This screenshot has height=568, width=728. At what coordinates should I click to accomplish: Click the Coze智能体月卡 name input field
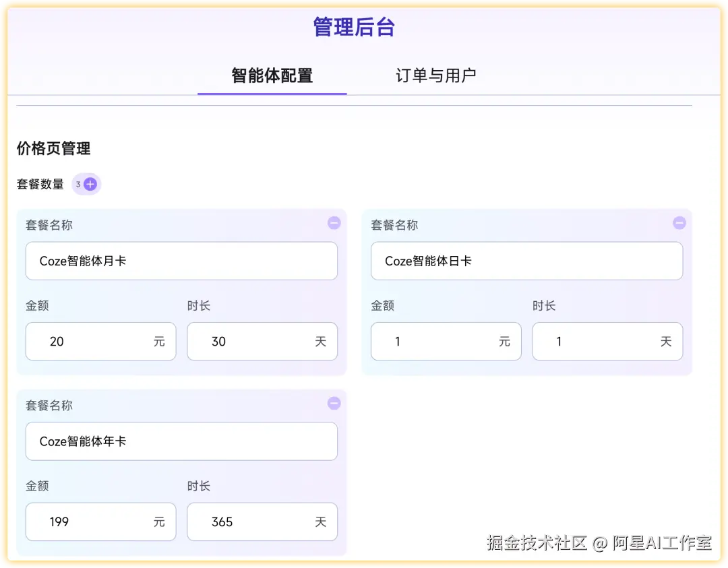[181, 261]
